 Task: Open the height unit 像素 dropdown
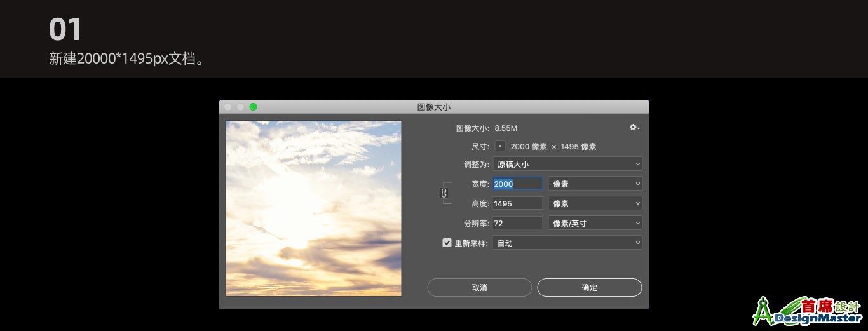tap(595, 203)
